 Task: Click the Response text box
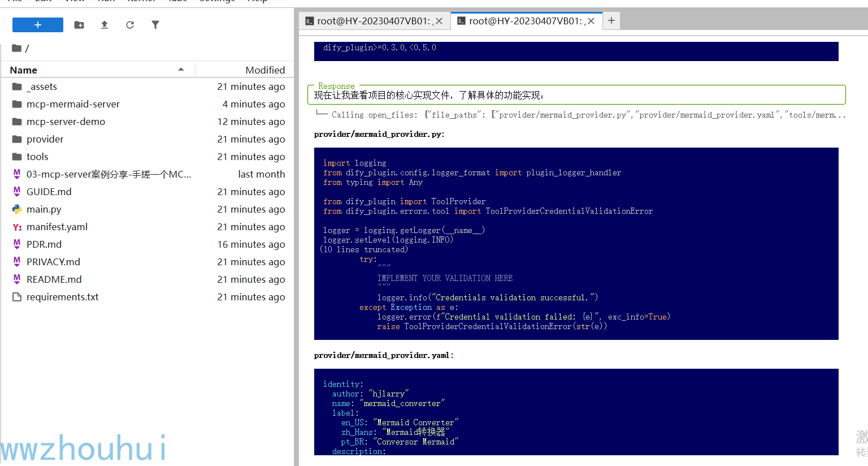[576, 95]
